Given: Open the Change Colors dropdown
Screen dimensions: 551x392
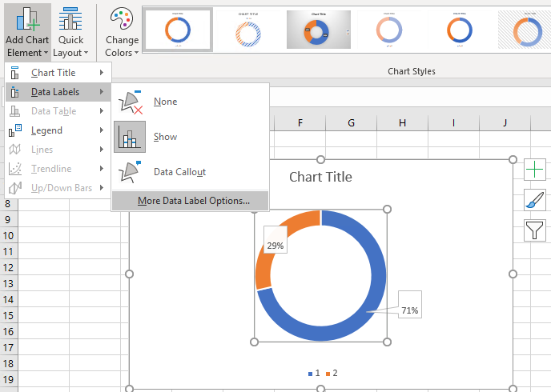Looking at the screenshot, I should 122,31.
